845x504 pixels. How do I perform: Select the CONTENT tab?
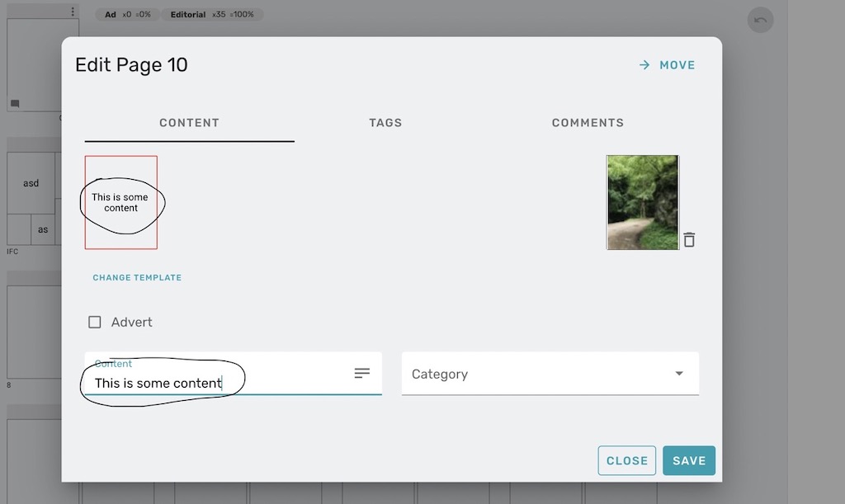click(189, 122)
